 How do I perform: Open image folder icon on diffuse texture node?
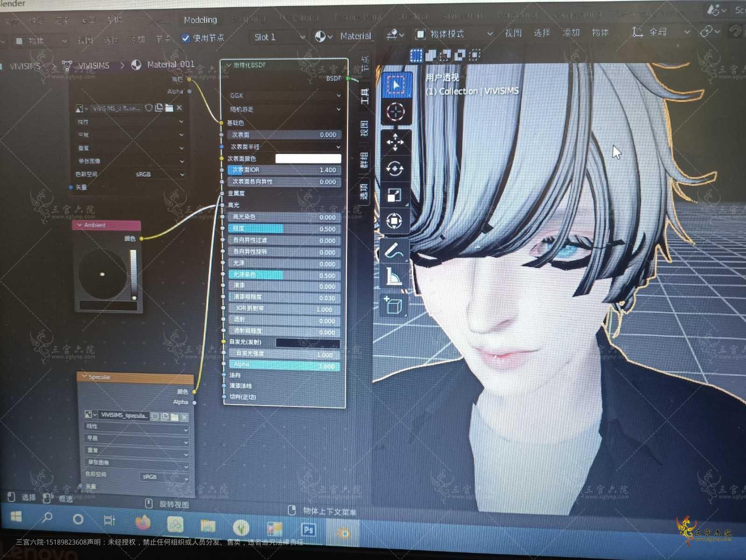(169, 108)
